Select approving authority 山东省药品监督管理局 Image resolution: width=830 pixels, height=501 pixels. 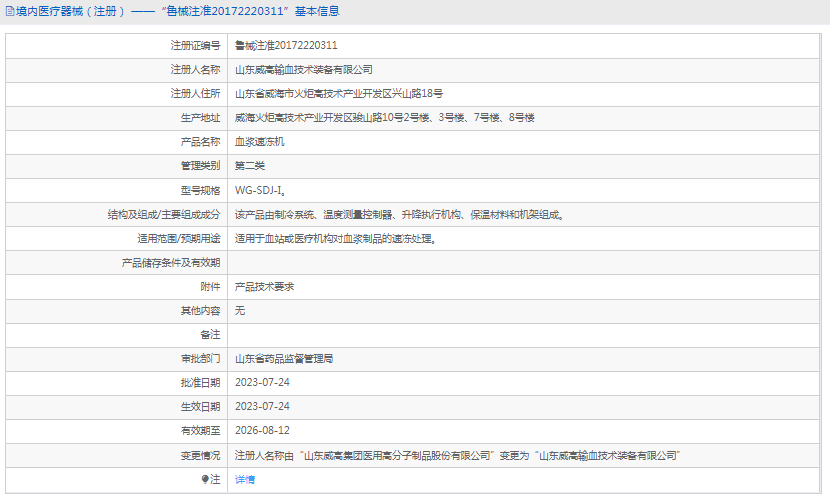pyautogui.click(x=284, y=359)
